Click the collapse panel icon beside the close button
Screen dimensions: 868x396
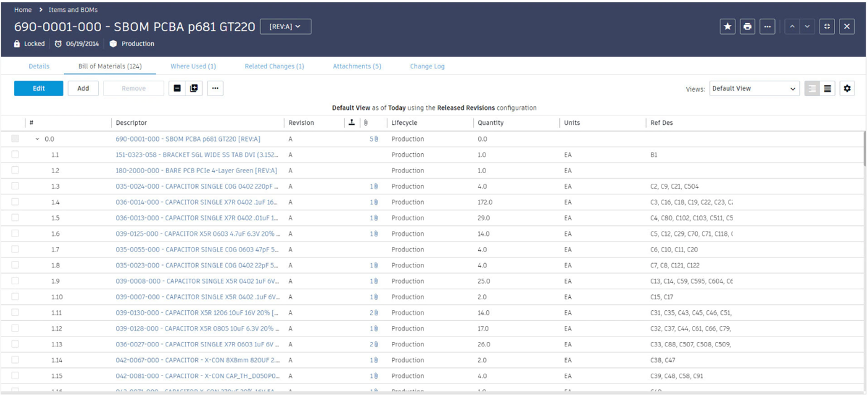pos(826,27)
